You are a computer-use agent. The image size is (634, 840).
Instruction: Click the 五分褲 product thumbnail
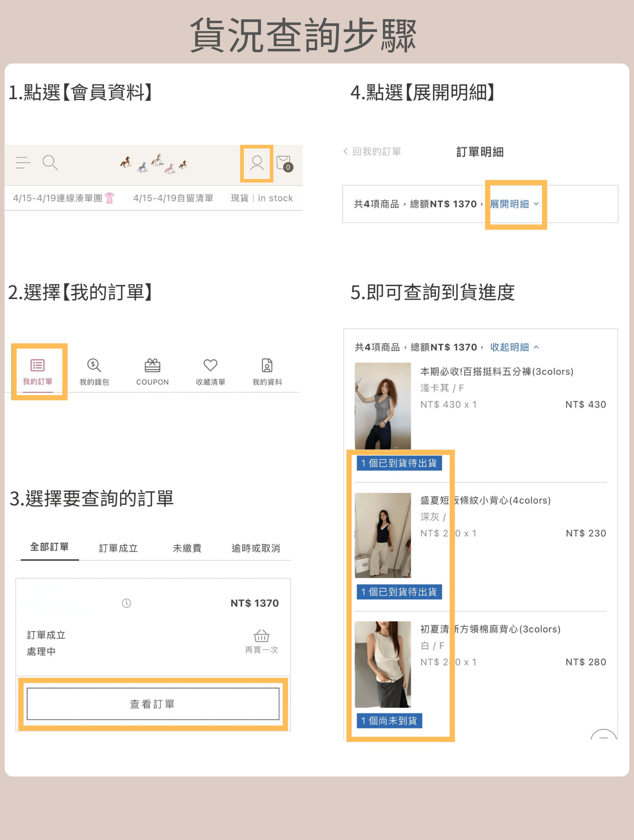coord(382,406)
